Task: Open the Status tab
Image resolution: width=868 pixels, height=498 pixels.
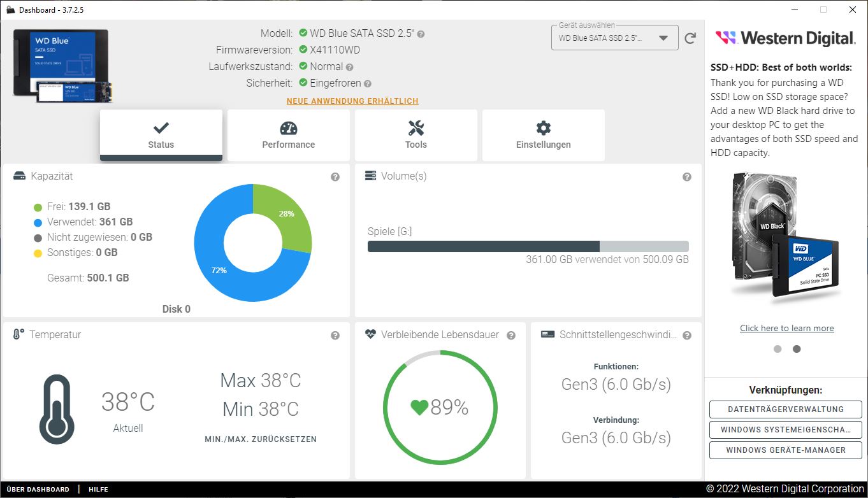Action: click(x=161, y=135)
